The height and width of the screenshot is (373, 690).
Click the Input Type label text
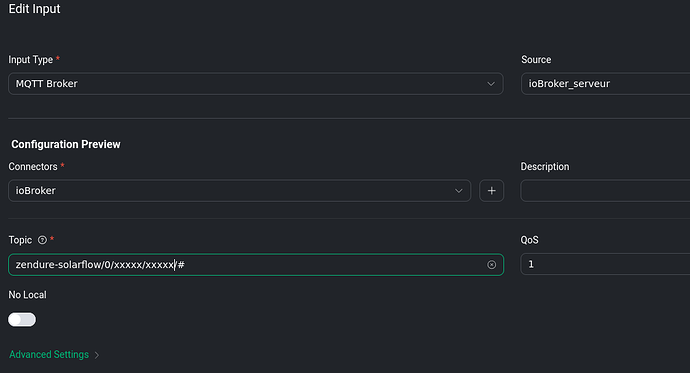pyautogui.click(x=31, y=59)
